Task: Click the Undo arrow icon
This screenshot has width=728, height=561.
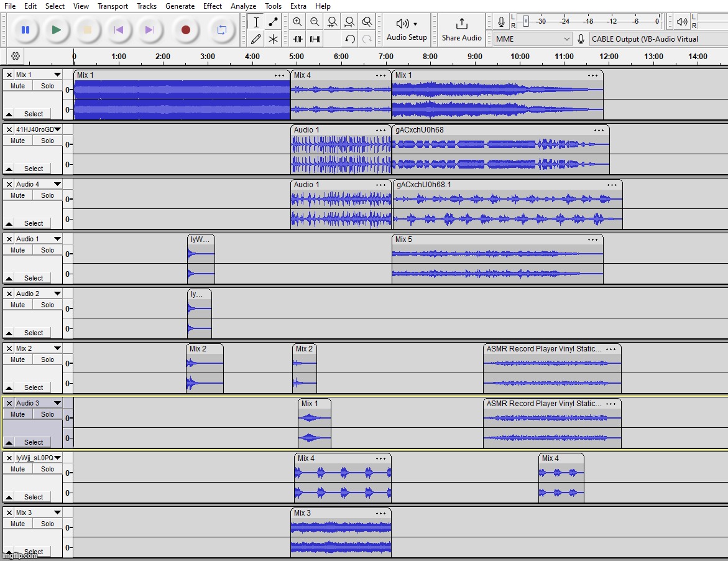Action: (349, 39)
